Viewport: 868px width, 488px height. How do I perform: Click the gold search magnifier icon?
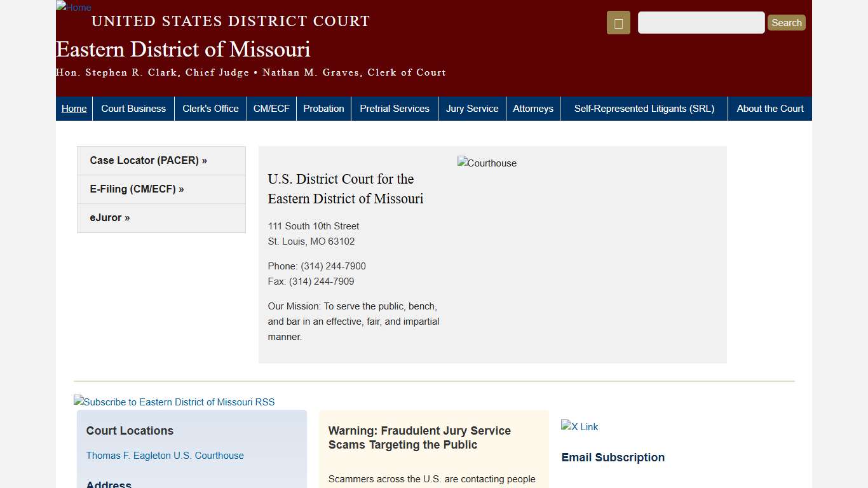[x=618, y=22]
